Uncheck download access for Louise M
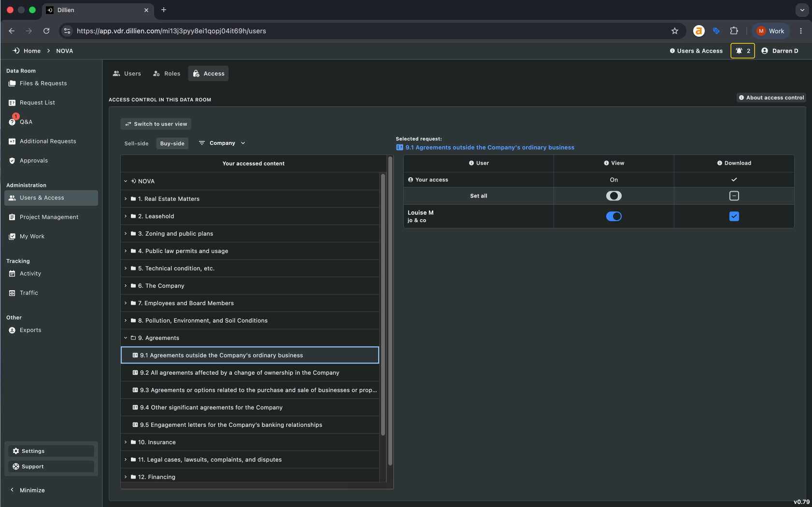The image size is (812, 507). pyautogui.click(x=734, y=216)
